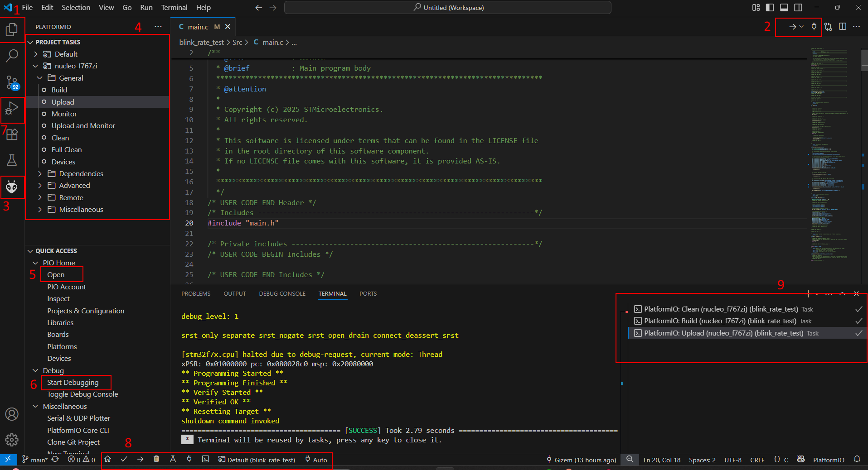Click the command center search field
This screenshot has width=868, height=470.
[448, 7]
